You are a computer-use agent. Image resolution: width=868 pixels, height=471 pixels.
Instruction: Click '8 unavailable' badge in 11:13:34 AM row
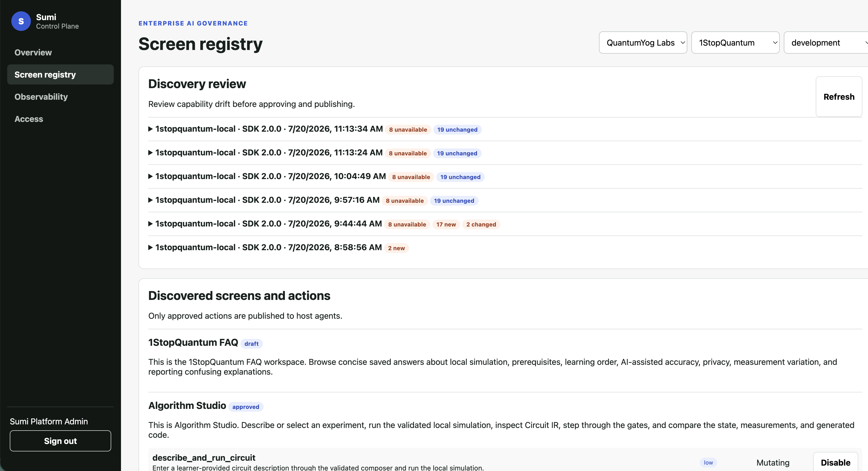click(408, 130)
